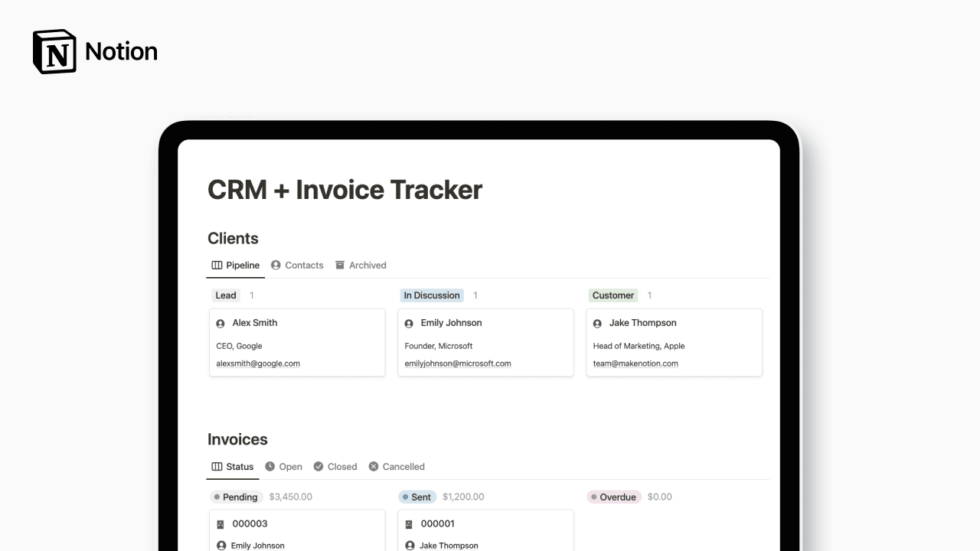The height and width of the screenshot is (551, 980).
Task: Select the Lead status pill
Action: [x=225, y=295]
